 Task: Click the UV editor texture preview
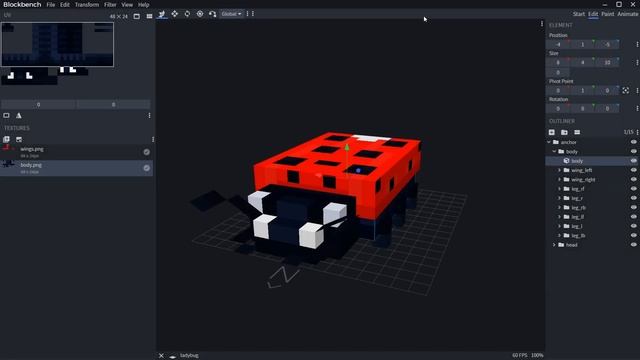(58, 44)
